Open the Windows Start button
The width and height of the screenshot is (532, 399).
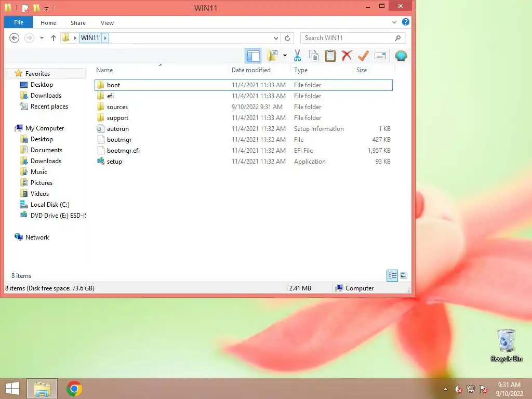[x=12, y=389]
